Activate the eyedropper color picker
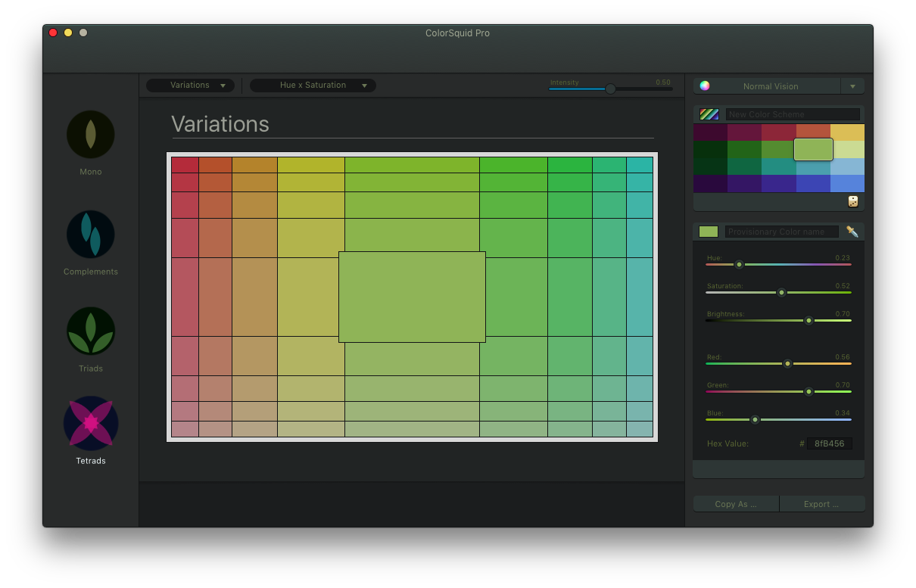This screenshot has height=588, width=916. pos(852,232)
